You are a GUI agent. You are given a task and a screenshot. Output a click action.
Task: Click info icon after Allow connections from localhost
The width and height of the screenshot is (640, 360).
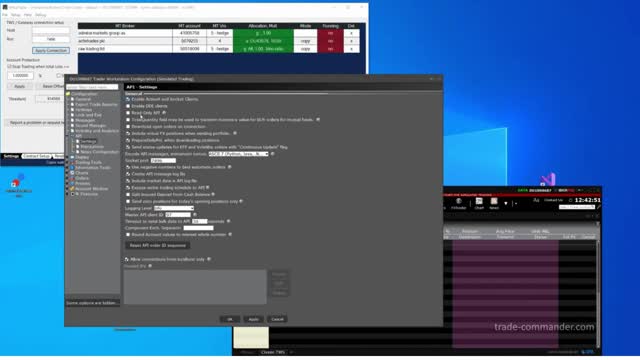point(209,259)
